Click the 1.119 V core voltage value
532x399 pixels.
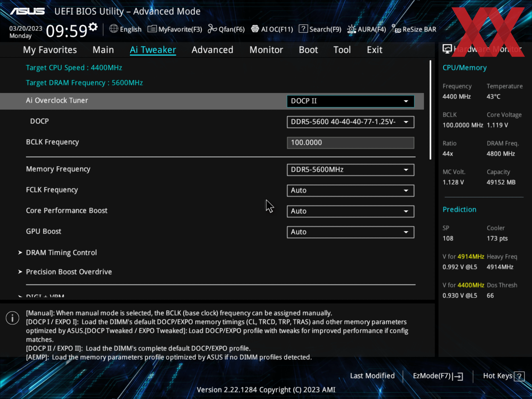[497, 125]
